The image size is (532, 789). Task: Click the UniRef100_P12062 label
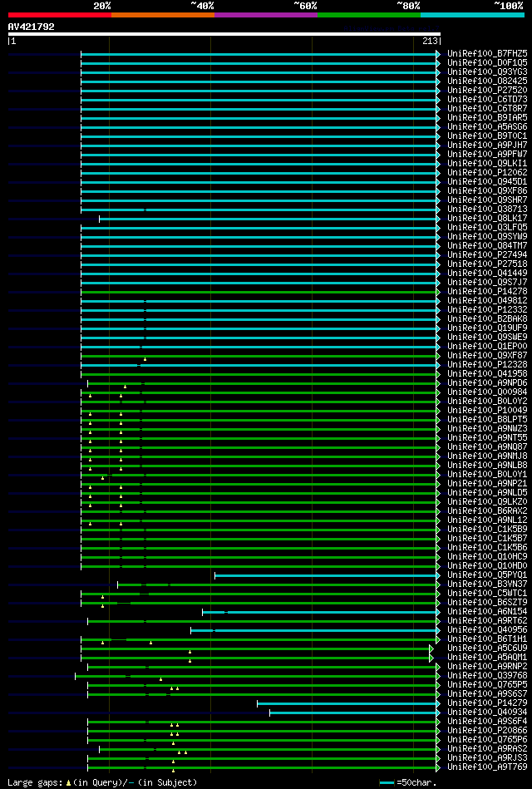(487, 172)
